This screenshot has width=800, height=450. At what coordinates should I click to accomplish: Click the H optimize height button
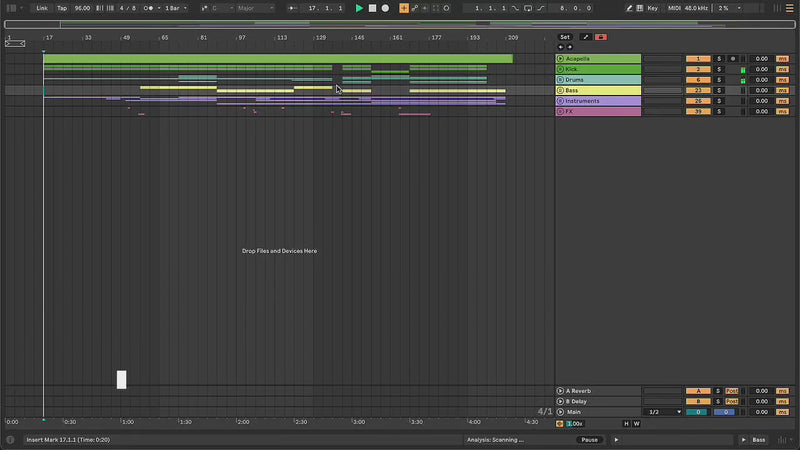coord(627,424)
